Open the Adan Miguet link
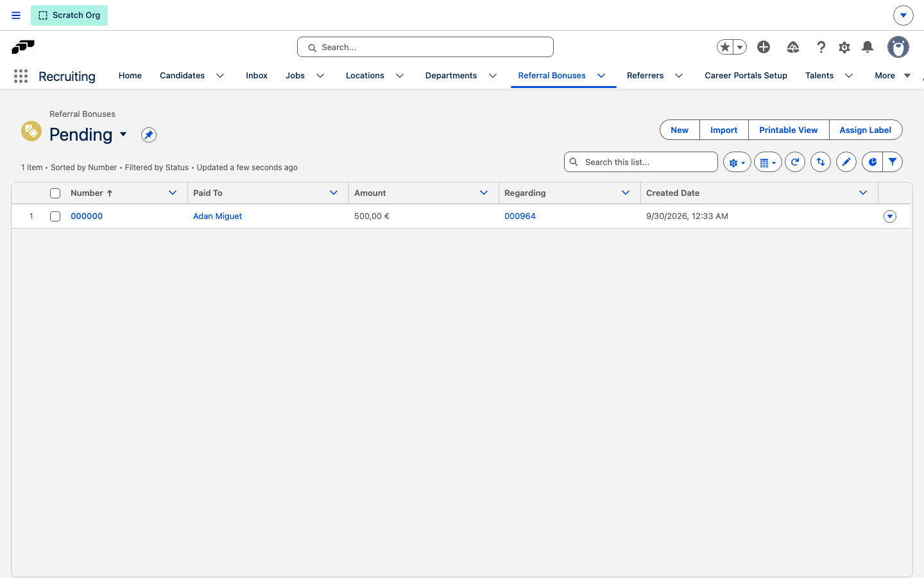The height and width of the screenshot is (578, 924). [218, 216]
